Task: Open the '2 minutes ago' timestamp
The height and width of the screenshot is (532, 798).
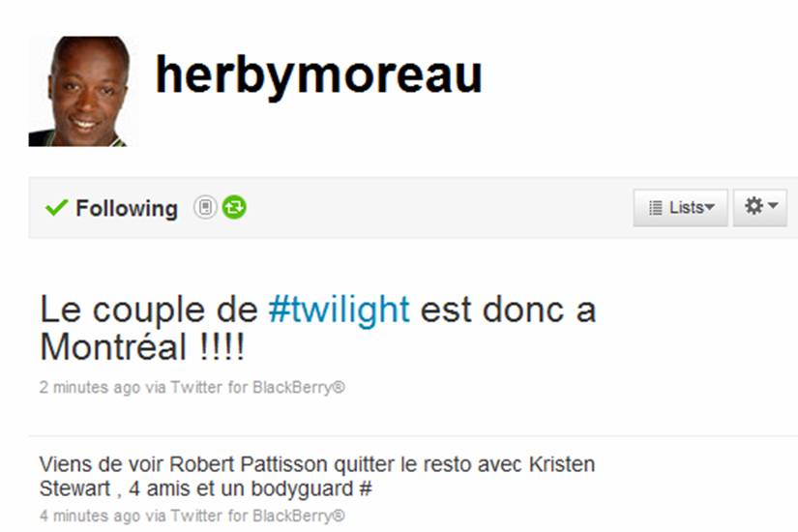Action: coord(90,388)
